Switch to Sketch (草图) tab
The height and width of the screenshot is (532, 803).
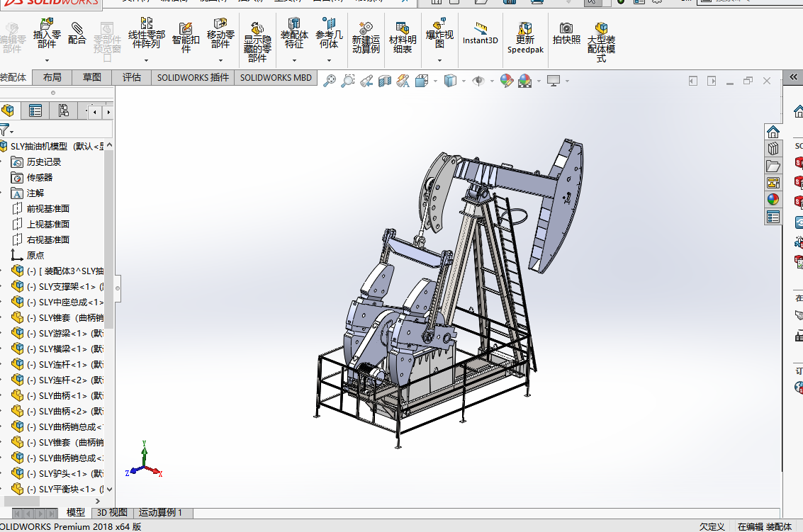click(x=92, y=77)
